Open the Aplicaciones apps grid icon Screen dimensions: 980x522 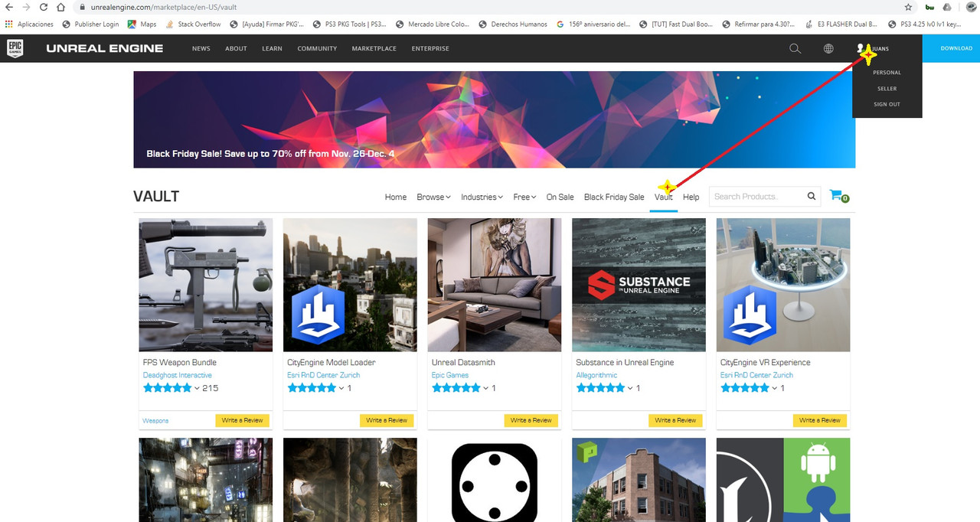8,24
